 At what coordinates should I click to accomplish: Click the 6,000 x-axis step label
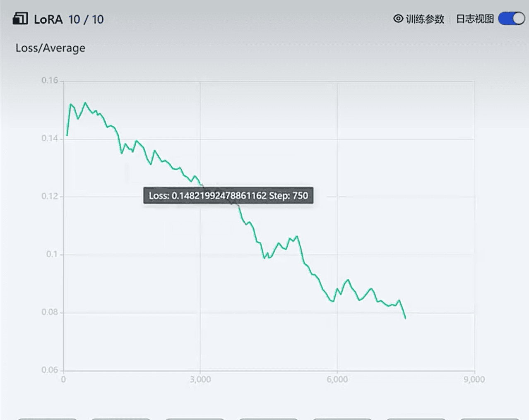[x=337, y=379]
